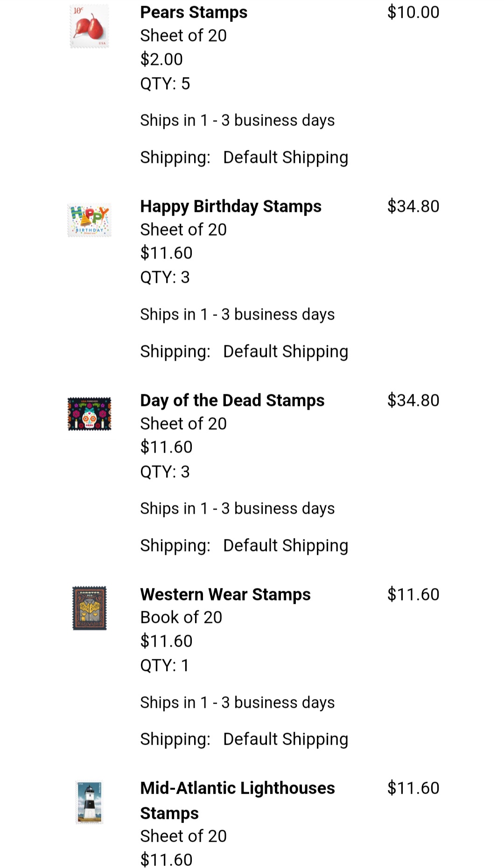Tap the $10.00 Pears Stamps total
This screenshot has width=504, height=868.
click(x=413, y=13)
